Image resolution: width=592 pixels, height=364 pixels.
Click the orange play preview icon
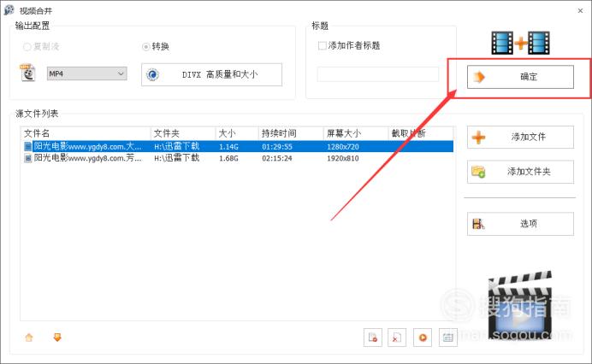[x=423, y=338]
